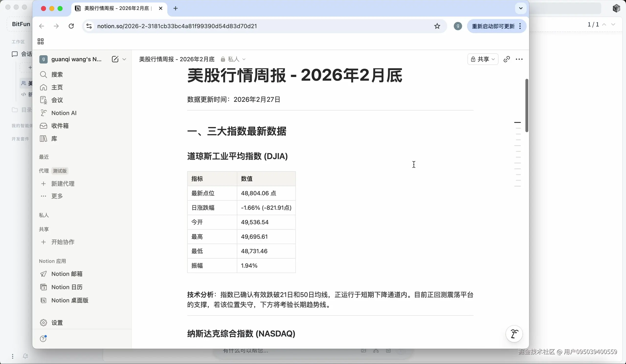Viewport: 626px width, 364px height.
Task: Open the 共享 sharing dropdown
Action: tap(482, 59)
